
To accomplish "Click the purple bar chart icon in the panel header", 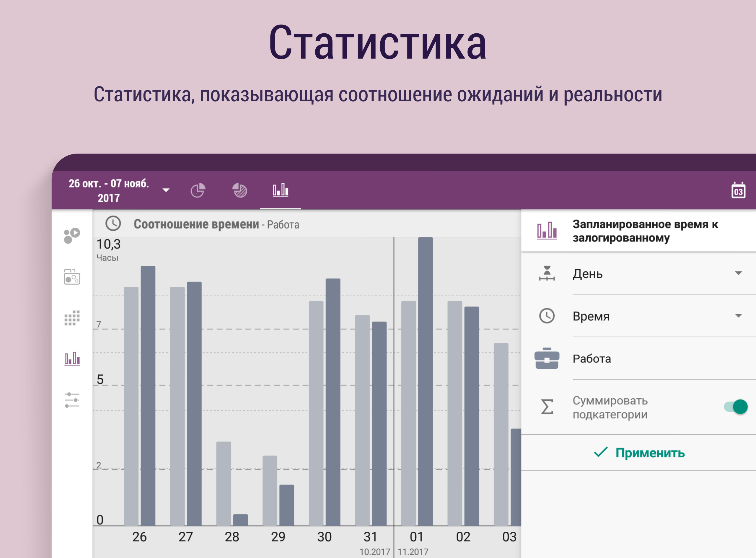I will point(547,231).
